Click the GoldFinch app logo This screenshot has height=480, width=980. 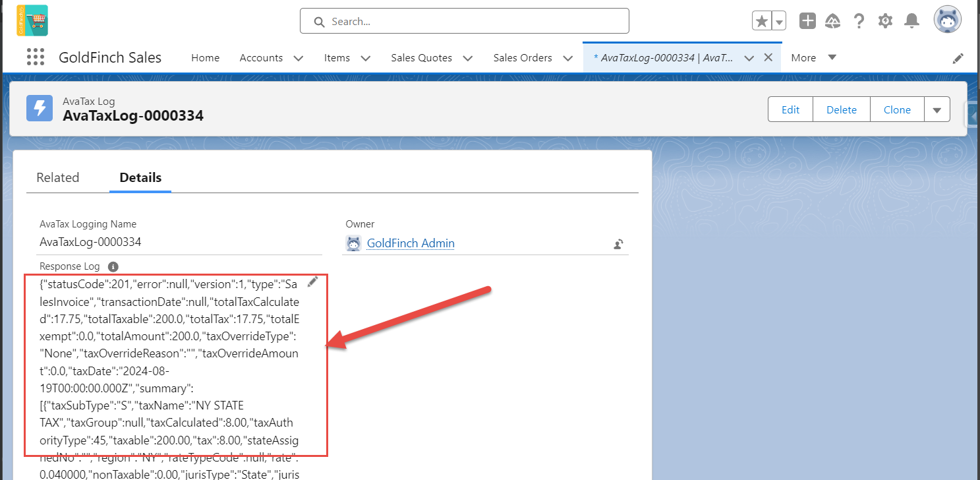[32, 20]
